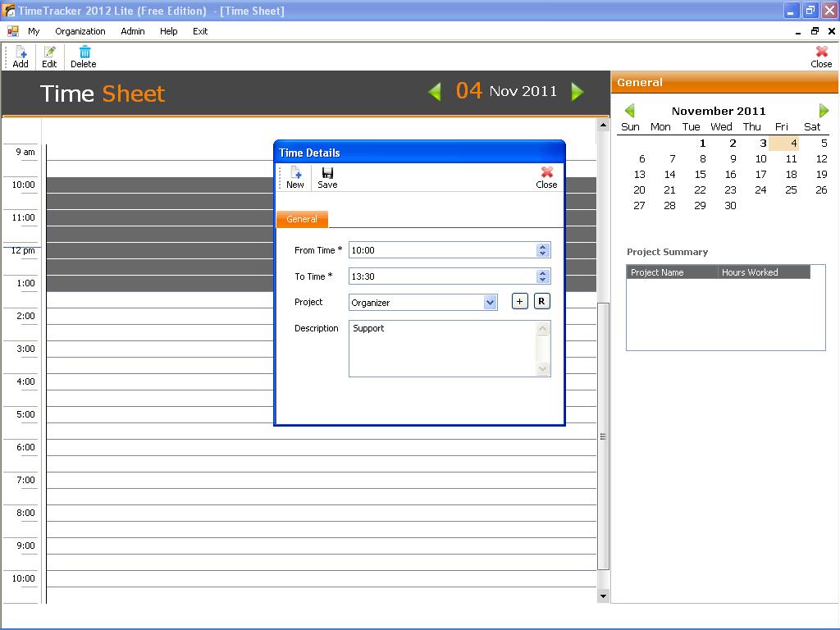Restore the inner Time Sheet window
The width and height of the screenshot is (840, 630).
[815, 31]
